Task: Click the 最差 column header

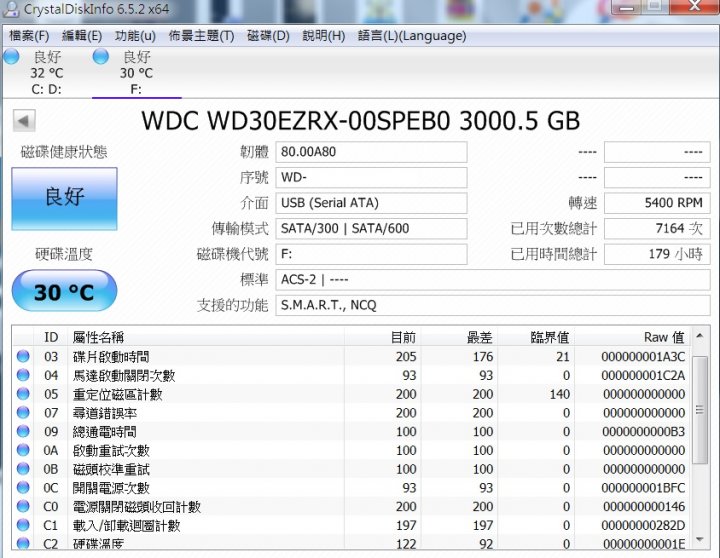Action: (x=459, y=337)
